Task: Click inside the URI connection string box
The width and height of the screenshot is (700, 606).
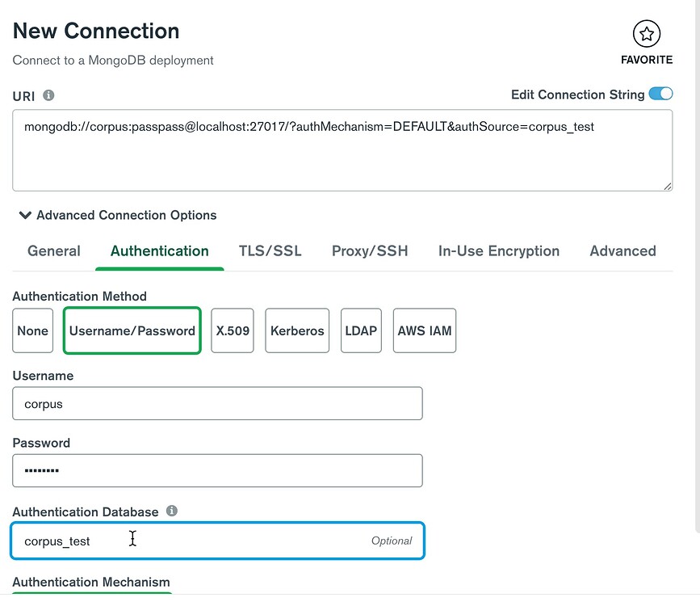Action: (342, 151)
